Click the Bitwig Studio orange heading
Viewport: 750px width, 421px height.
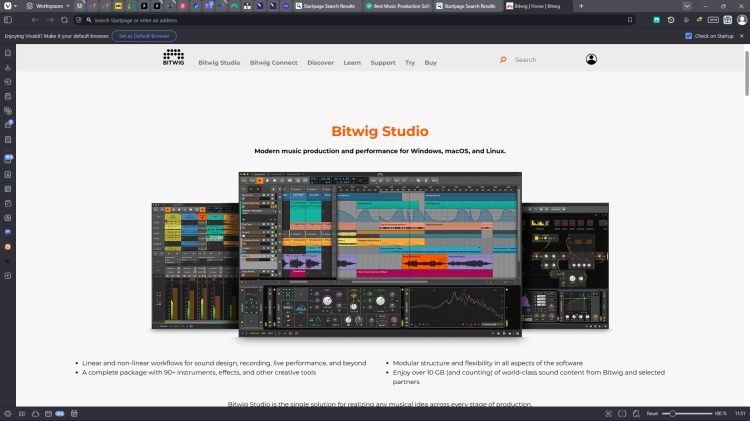(380, 131)
